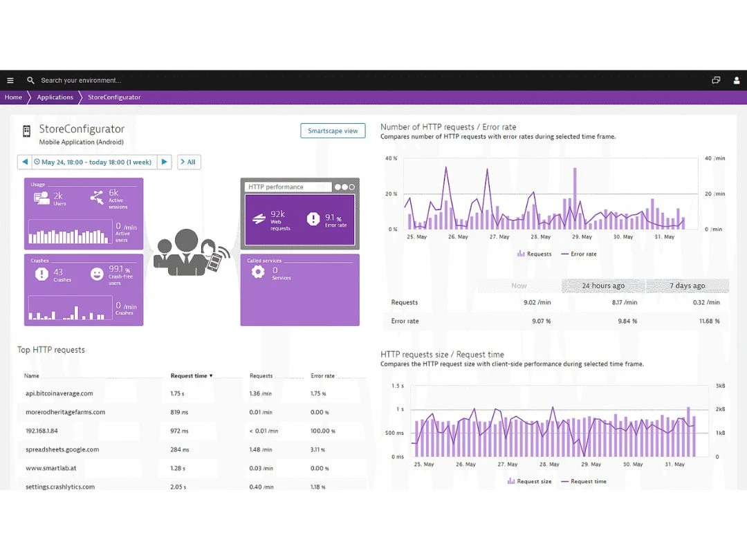Open api.bitcoinaverage.com request row
Viewport: 747px width, 560px height.
[x=59, y=393]
